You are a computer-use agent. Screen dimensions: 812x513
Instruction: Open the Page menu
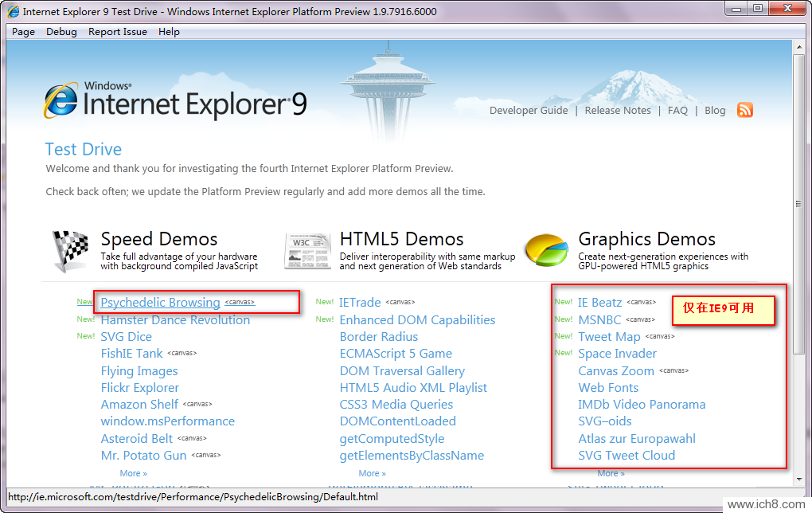pos(23,32)
